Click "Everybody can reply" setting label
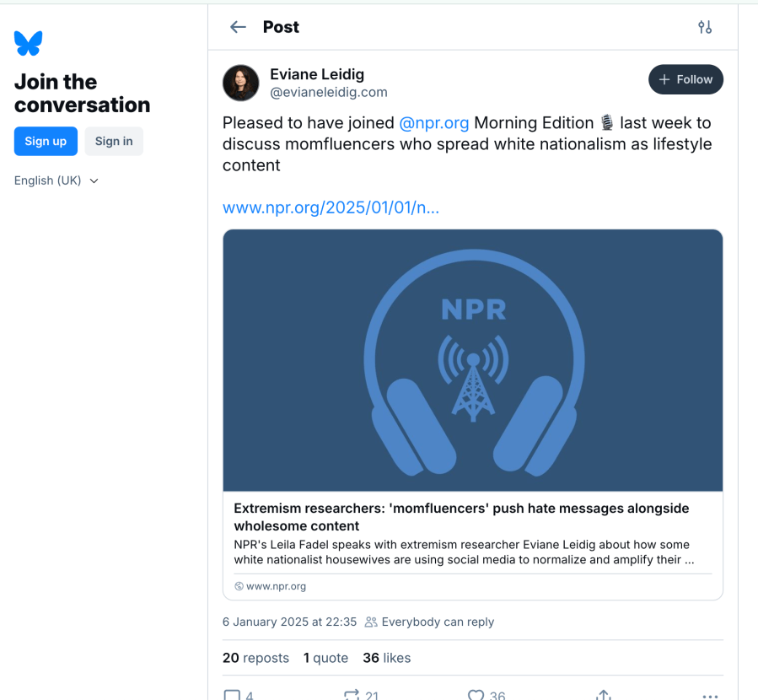Viewport: 758px width, 700px height. tap(437, 622)
